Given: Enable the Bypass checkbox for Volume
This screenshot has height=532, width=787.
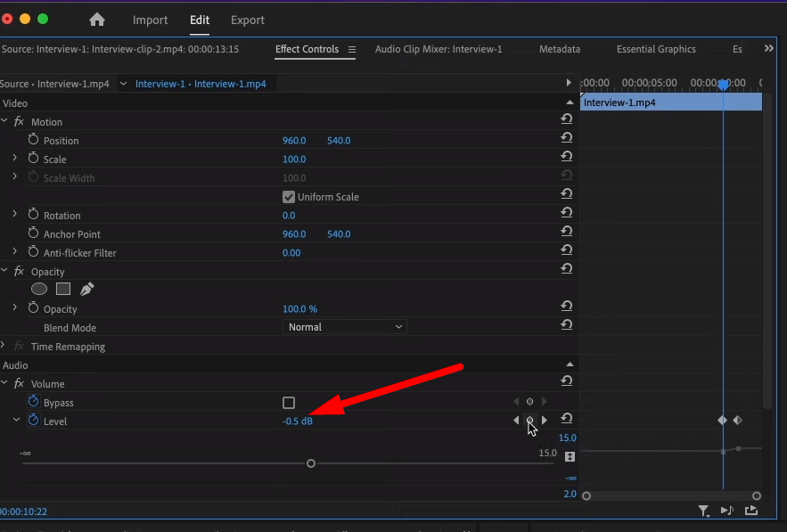Looking at the screenshot, I should pyautogui.click(x=288, y=402).
